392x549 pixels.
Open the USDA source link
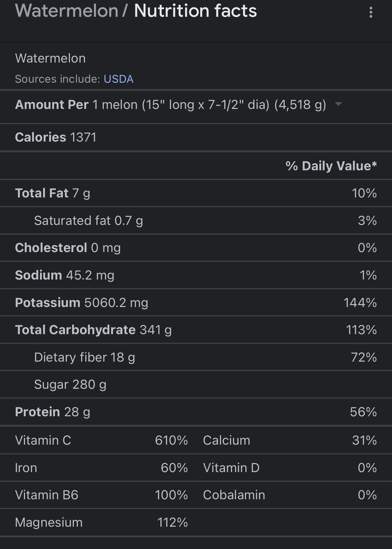click(x=118, y=79)
